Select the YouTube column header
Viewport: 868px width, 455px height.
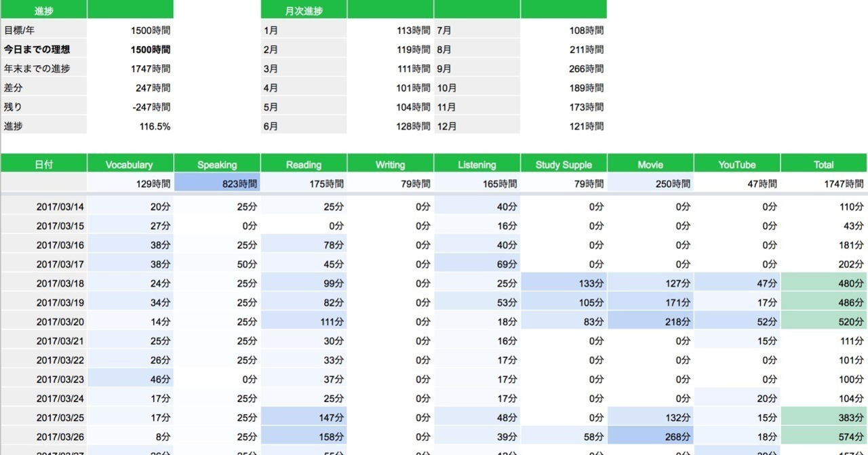click(737, 164)
